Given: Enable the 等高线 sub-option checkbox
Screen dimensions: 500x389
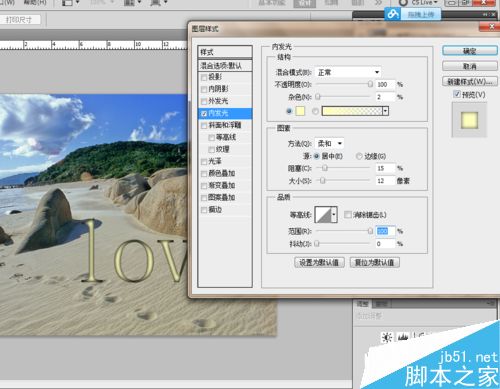Looking at the screenshot, I should click(x=211, y=138).
